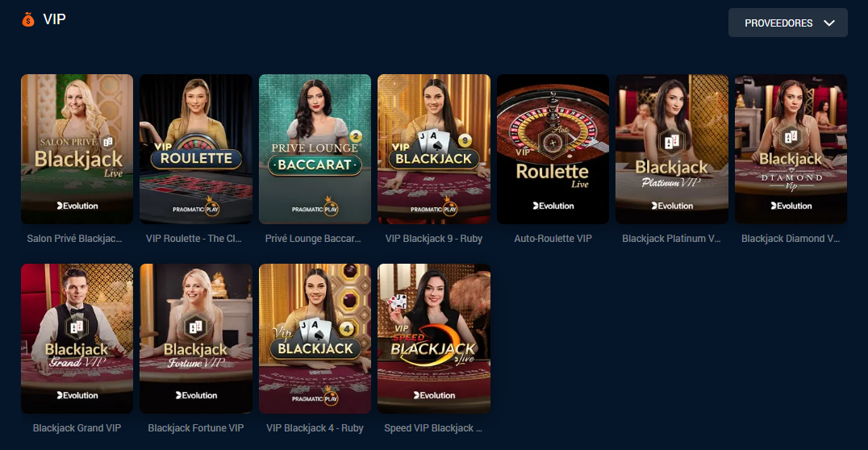Open Salon Privé Blackjack game thumbnail
This screenshot has width=868, height=450.
[77, 149]
